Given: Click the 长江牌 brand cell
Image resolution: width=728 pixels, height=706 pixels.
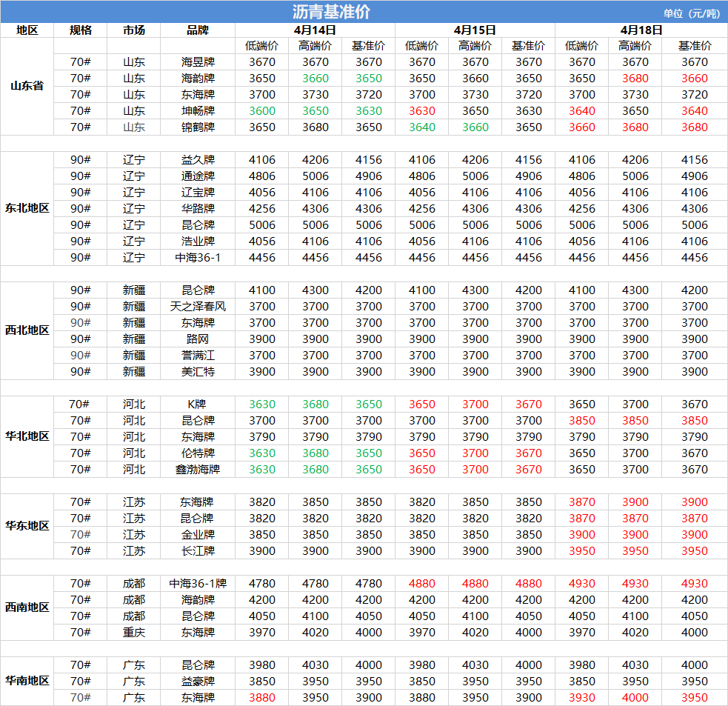Looking at the screenshot, I should tap(198, 551).
